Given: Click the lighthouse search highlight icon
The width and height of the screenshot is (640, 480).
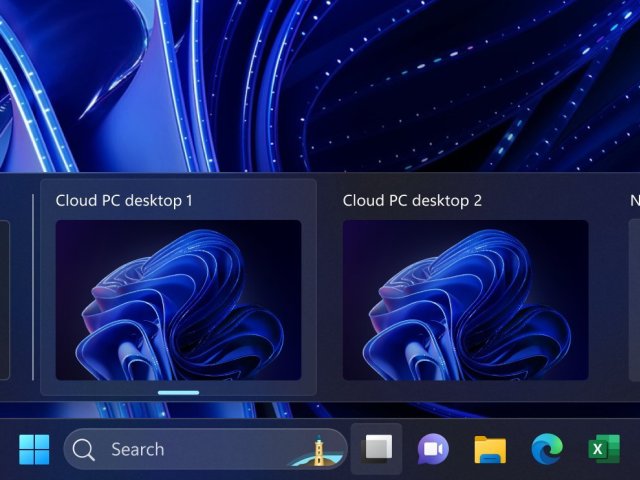Looking at the screenshot, I should pos(317,451).
